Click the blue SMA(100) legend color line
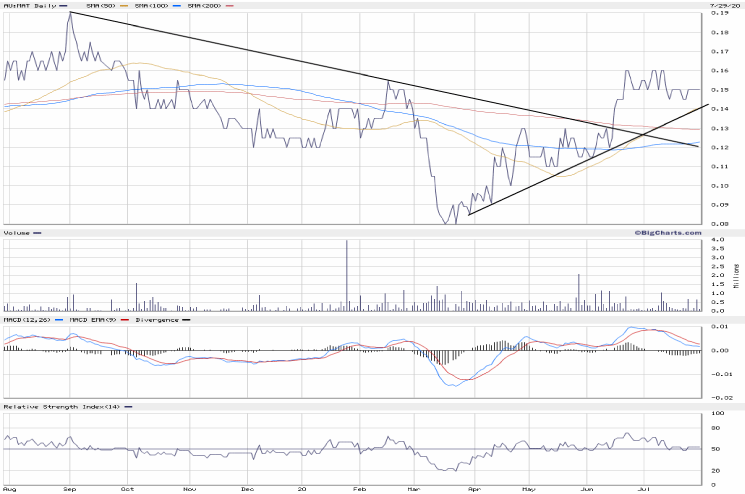 click(177, 6)
